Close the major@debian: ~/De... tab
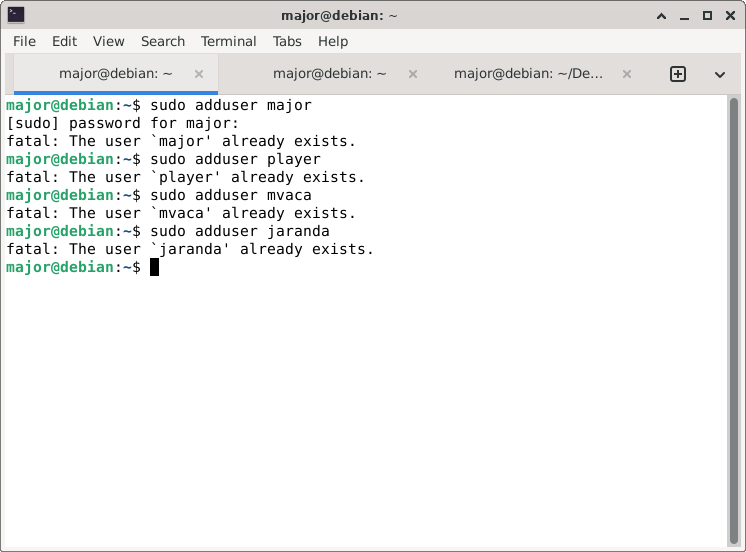Image resolution: width=746 pixels, height=552 pixels. (627, 74)
